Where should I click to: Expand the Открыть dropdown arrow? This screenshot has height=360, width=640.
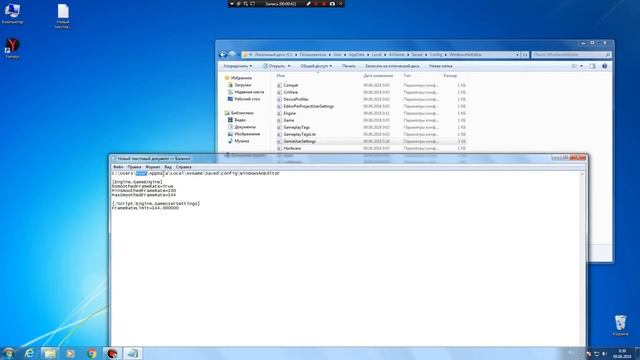click(289, 66)
